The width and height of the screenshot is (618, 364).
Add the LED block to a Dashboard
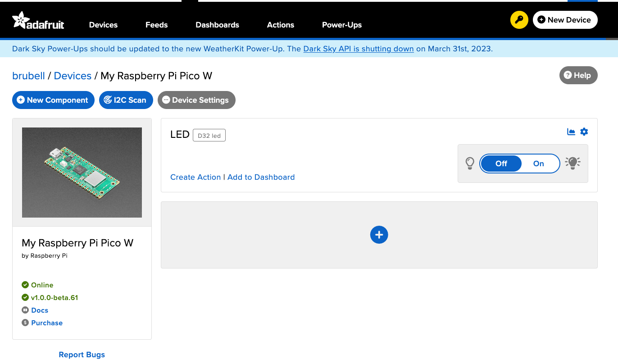[261, 177]
